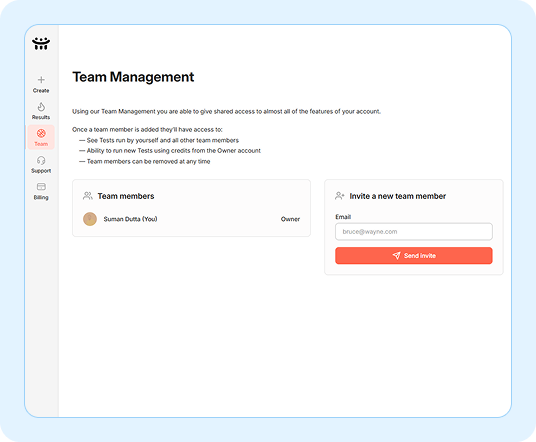Image resolution: width=536 pixels, height=442 pixels.
Task: Click the line "See Tests run by yourself..."
Action: click(x=159, y=140)
